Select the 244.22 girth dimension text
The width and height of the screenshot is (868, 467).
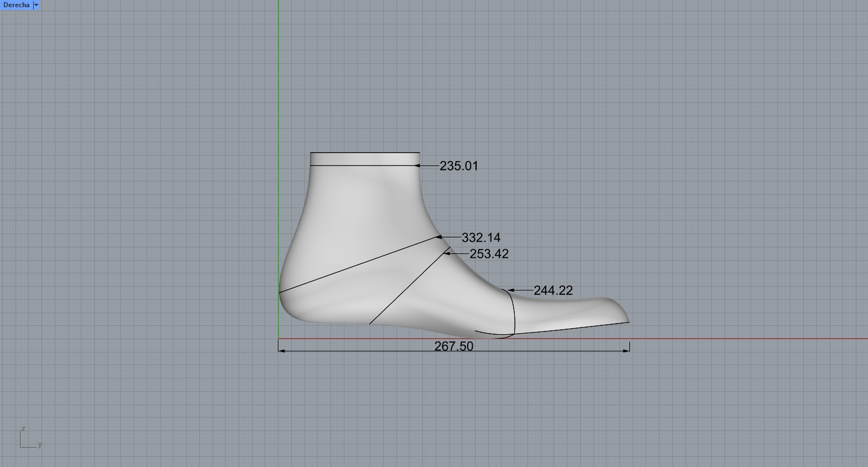[x=553, y=290]
